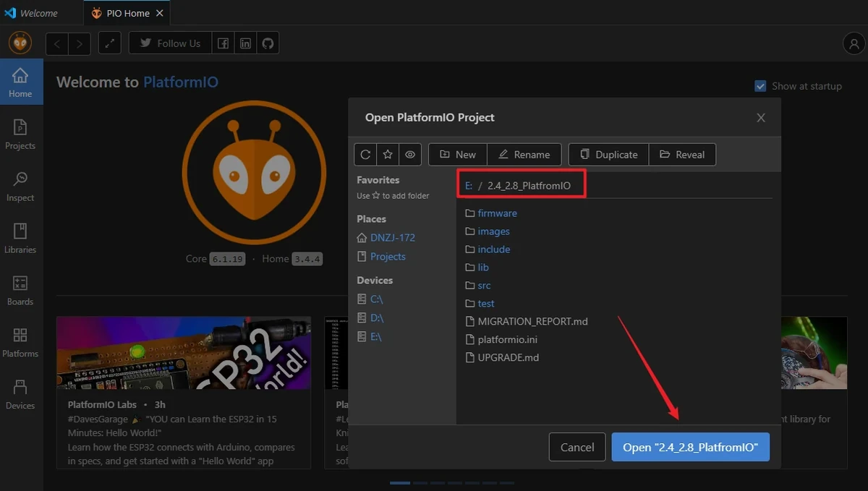868x491 pixels.
Task: Open the GitHub icon link
Action: [x=268, y=43]
